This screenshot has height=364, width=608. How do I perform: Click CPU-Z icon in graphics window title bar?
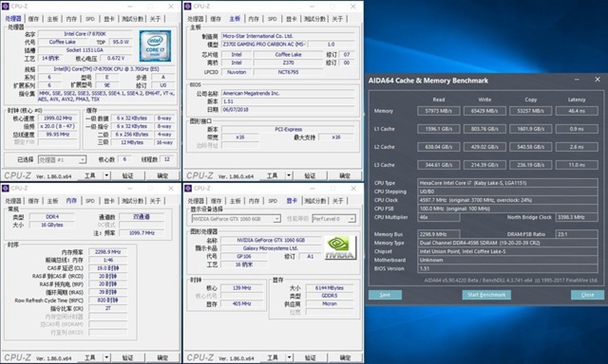coord(188,188)
